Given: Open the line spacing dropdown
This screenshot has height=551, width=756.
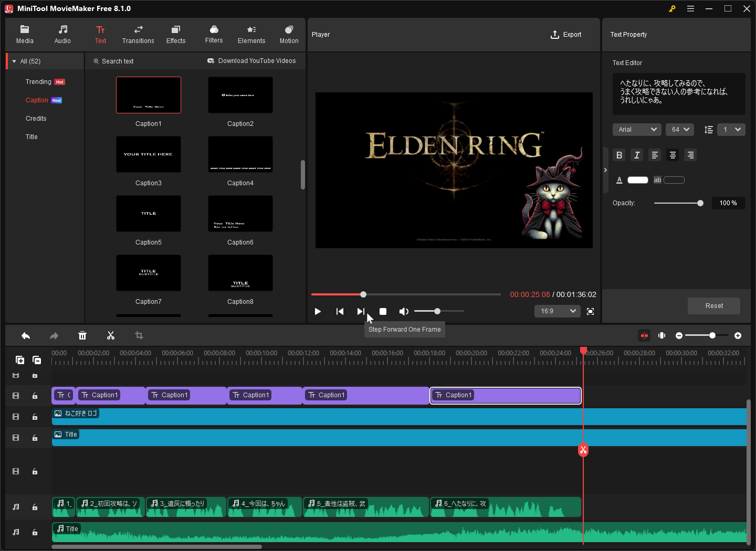Looking at the screenshot, I should [731, 130].
